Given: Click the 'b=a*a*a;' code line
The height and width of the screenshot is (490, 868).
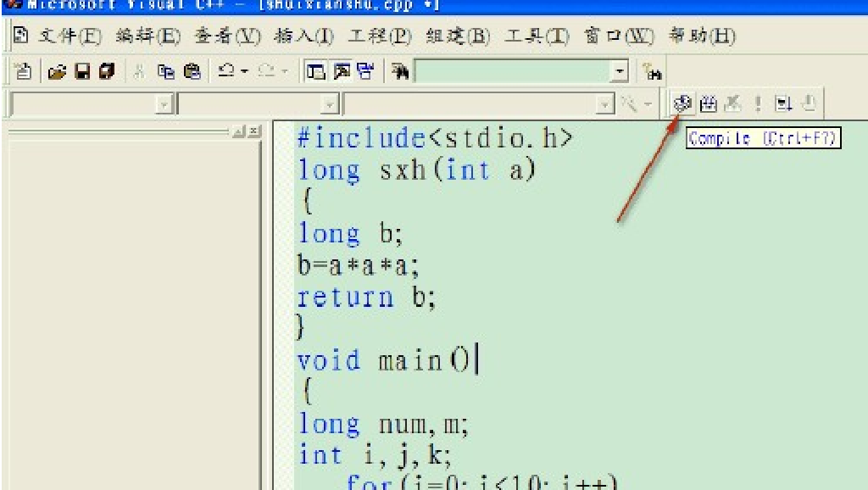Looking at the screenshot, I should click(x=359, y=265).
